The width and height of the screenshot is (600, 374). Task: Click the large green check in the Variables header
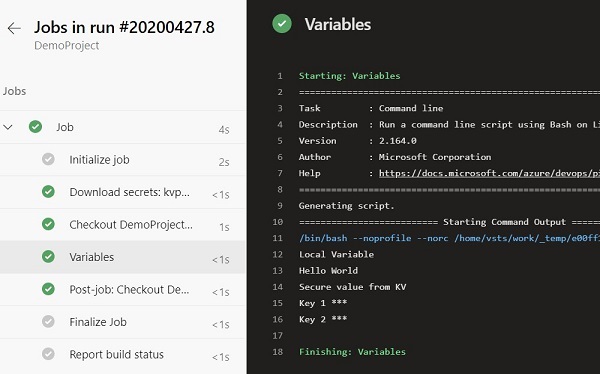coord(282,24)
